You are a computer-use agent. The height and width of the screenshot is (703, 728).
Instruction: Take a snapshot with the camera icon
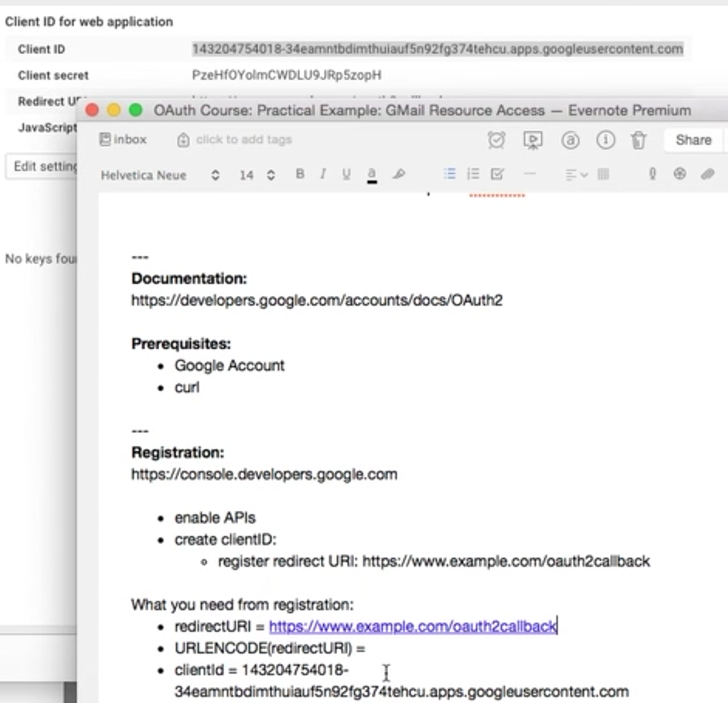pos(680,174)
